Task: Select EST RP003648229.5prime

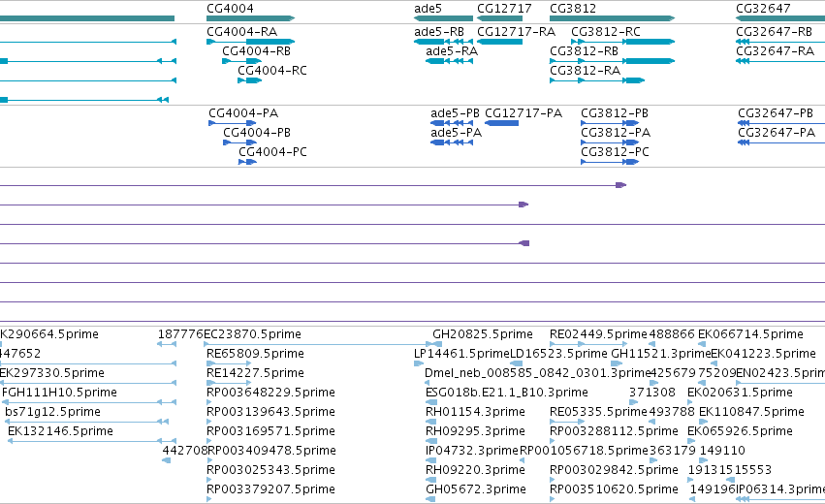Action: 270,393
